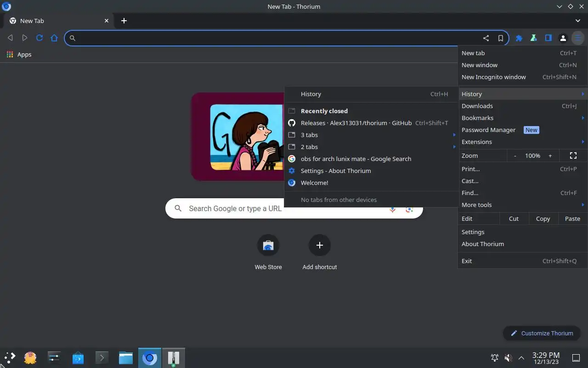
Task: Go to the home page icon
Action: [x=54, y=38]
